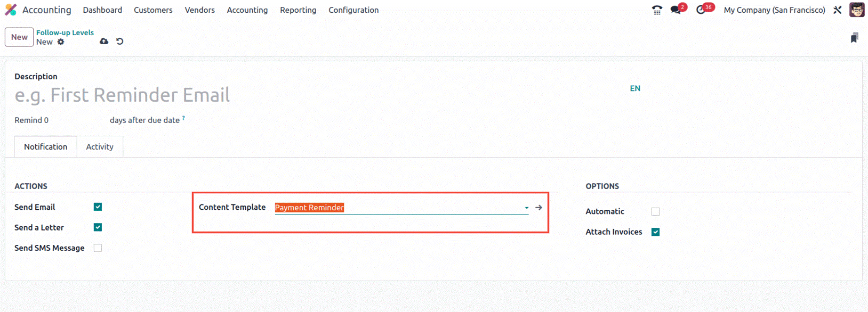Open the messages conversations icon

[x=676, y=10]
